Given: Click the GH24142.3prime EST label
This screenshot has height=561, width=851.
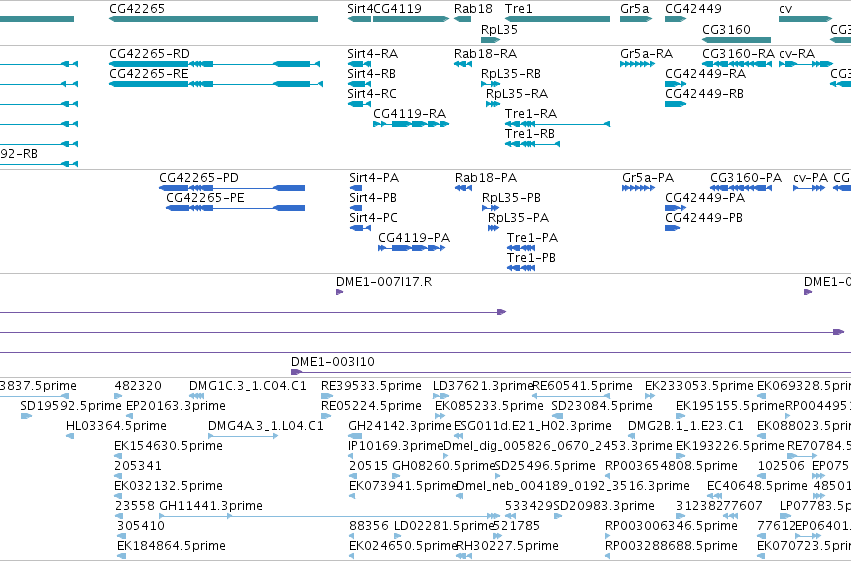Looking at the screenshot, I should [x=400, y=426].
